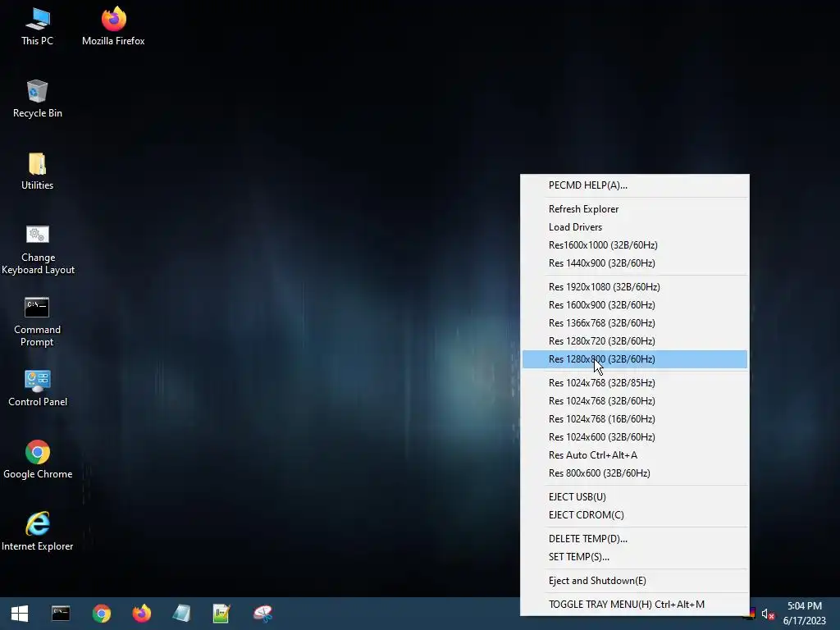
Task: Launch Command Prompt from taskbar
Action: pos(61,614)
